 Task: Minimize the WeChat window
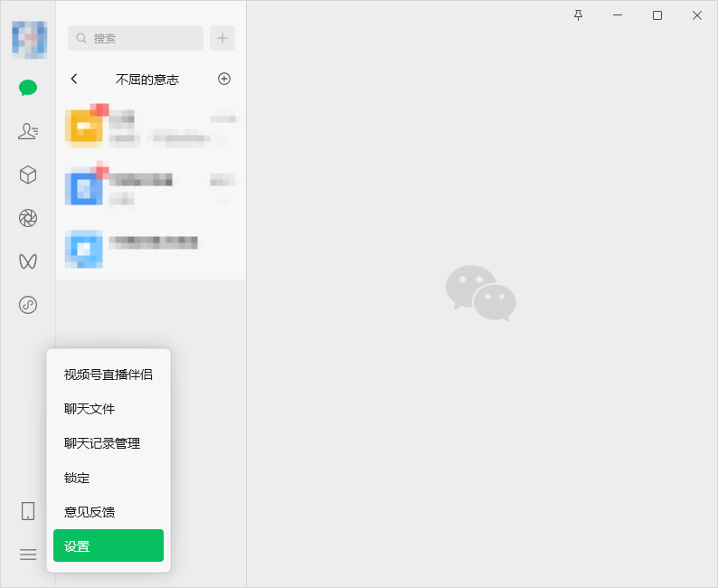[x=618, y=15]
